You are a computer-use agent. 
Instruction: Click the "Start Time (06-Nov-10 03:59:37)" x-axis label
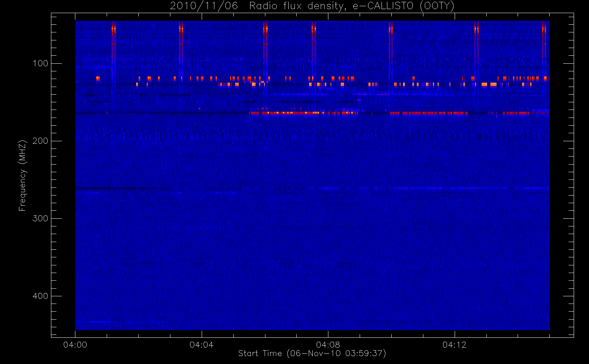312,353
